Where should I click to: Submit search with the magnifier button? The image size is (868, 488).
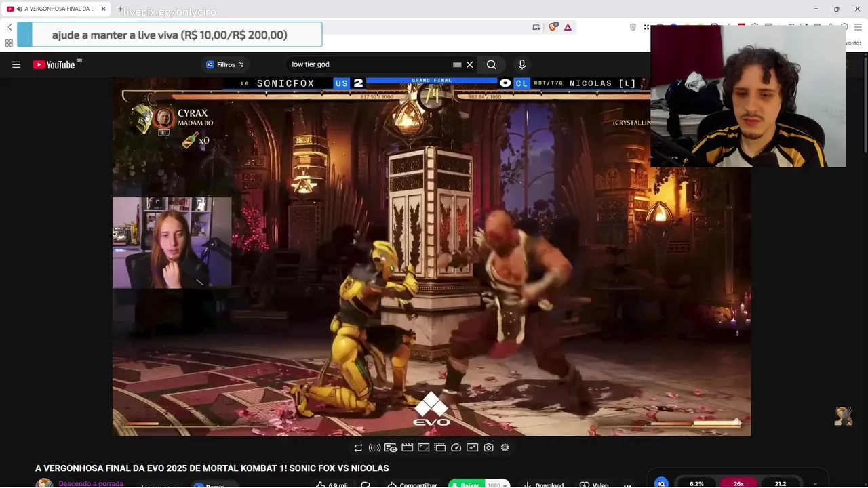(x=491, y=64)
